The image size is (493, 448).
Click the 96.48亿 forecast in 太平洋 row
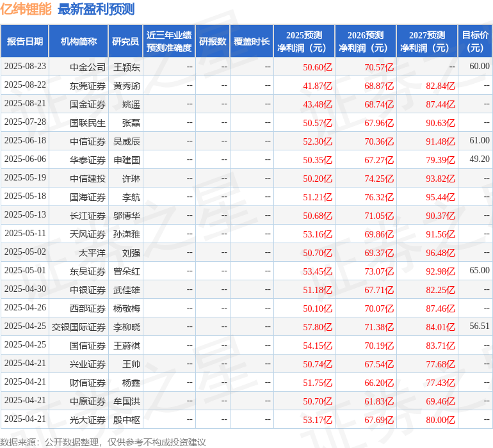(440, 253)
